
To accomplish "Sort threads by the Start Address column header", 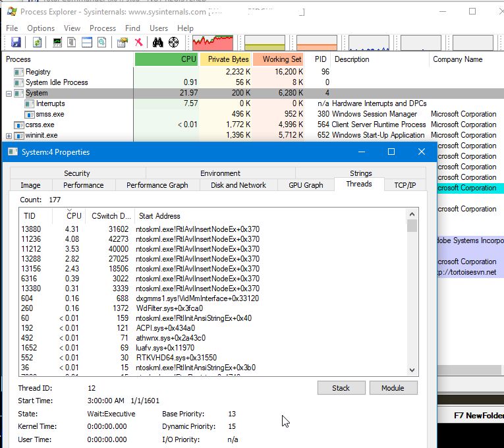I will [x=270, y=216].
